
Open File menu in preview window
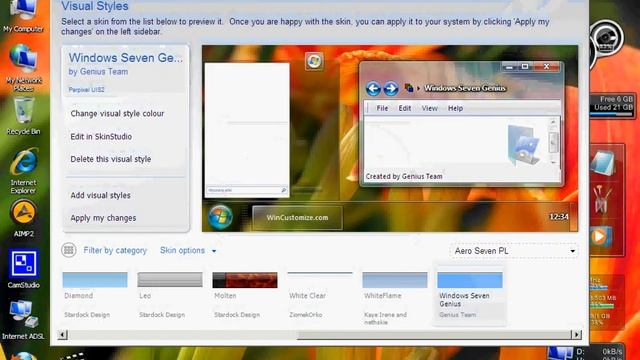[x=382, y=108]
